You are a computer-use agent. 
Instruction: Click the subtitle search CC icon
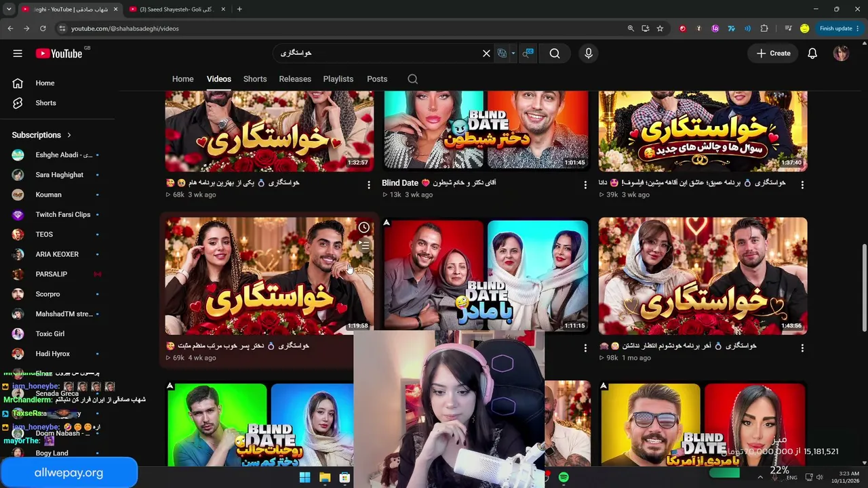click(528, 54)
